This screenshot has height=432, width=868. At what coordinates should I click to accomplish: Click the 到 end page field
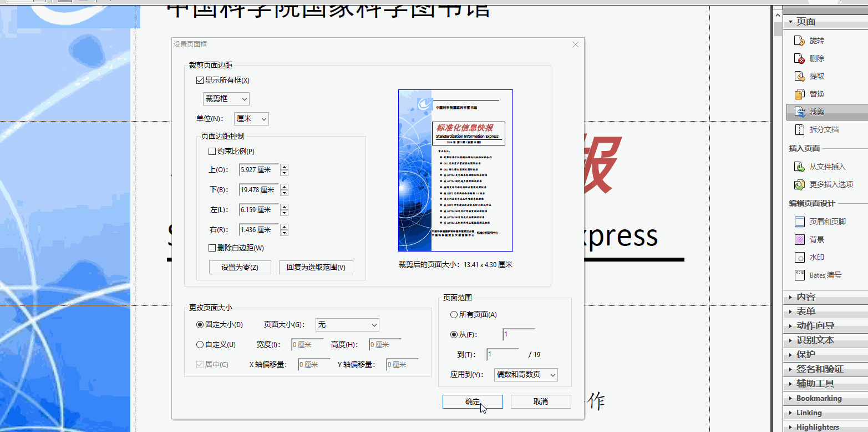click(x=502, y=355)
